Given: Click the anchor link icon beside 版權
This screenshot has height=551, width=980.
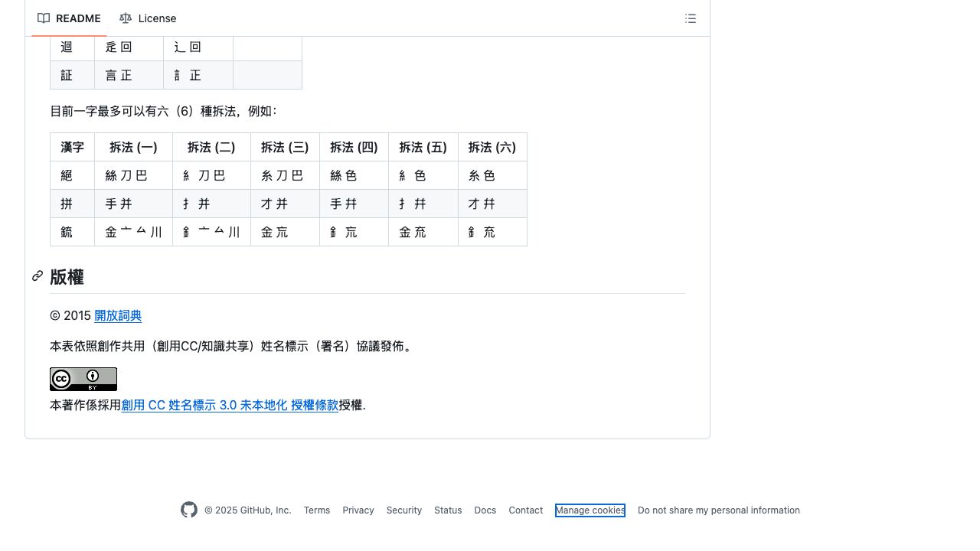Looking at the screenshot, I should click(x=38, y=276).
